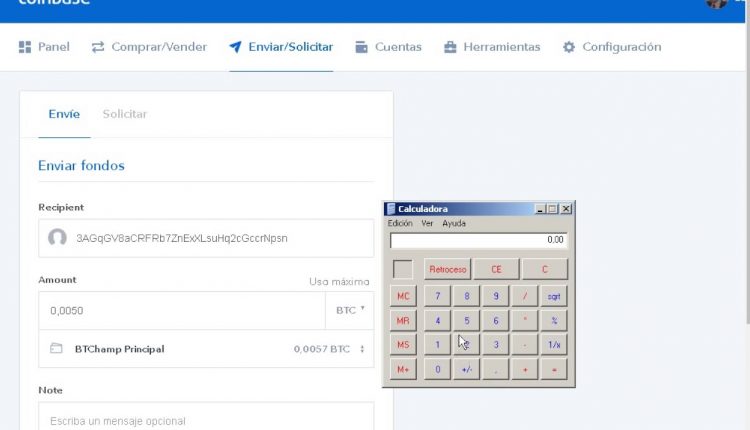Open Ver menu in Calculadora

point(427,223)
